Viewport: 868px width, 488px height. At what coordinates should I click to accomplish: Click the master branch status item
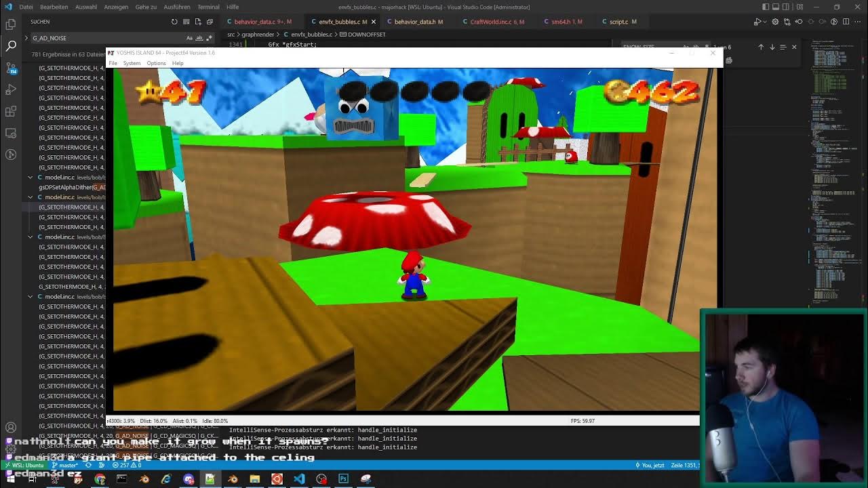[65, 465]
